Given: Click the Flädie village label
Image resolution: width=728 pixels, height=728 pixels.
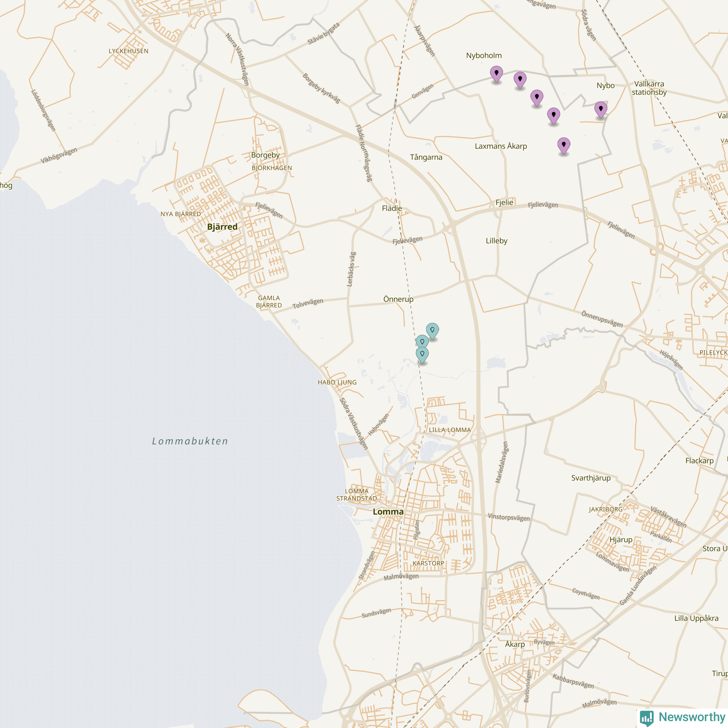Looking at the screenshot, I should click(x=392, y=208).
